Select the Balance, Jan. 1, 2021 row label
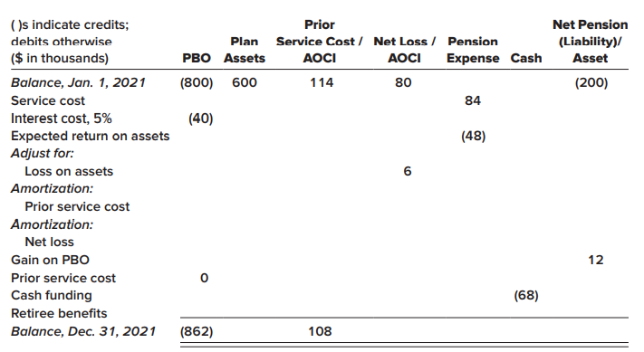Viewport: 644px width, 352px height. pos(78,82)
